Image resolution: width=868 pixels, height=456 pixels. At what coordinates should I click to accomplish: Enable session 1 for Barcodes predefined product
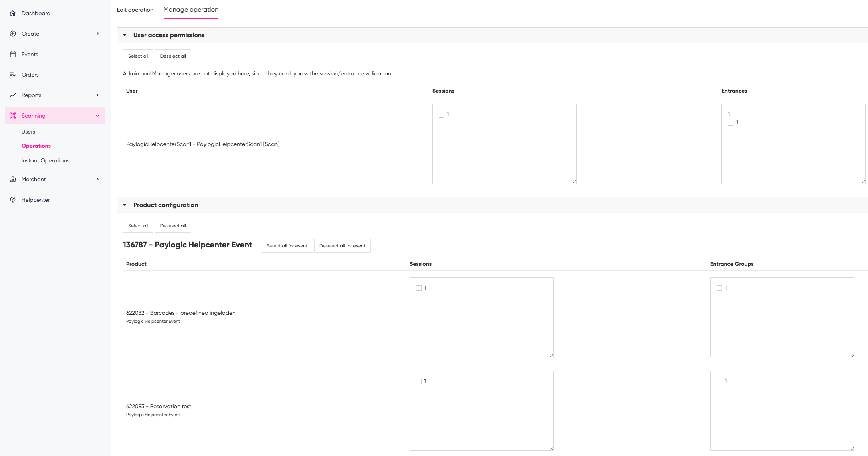pos(419,288)
